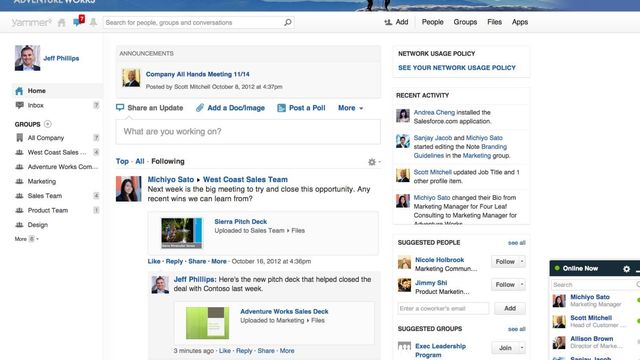The width and height of the screenshot is (640, 360).
Task: Click the Inbox icon in sidebar
Action: click(x=19, y=105)
